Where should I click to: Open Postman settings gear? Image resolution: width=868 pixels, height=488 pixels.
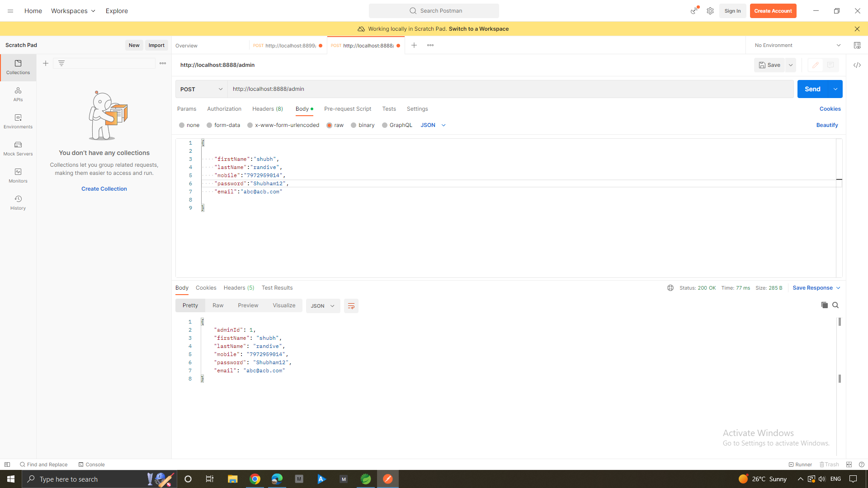710,10
